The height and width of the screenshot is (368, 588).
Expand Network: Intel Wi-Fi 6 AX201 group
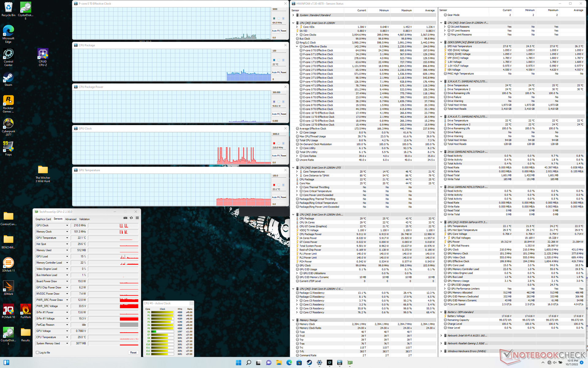point(441,335)
